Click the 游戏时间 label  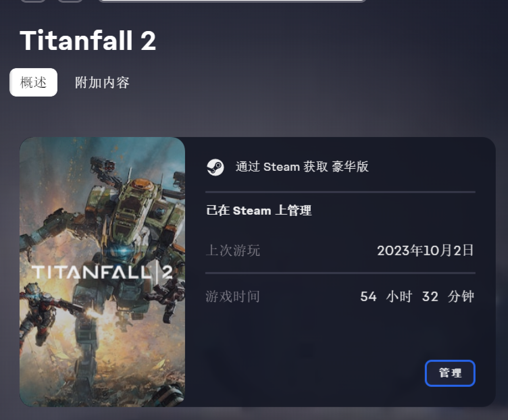(x=233, y=296)
